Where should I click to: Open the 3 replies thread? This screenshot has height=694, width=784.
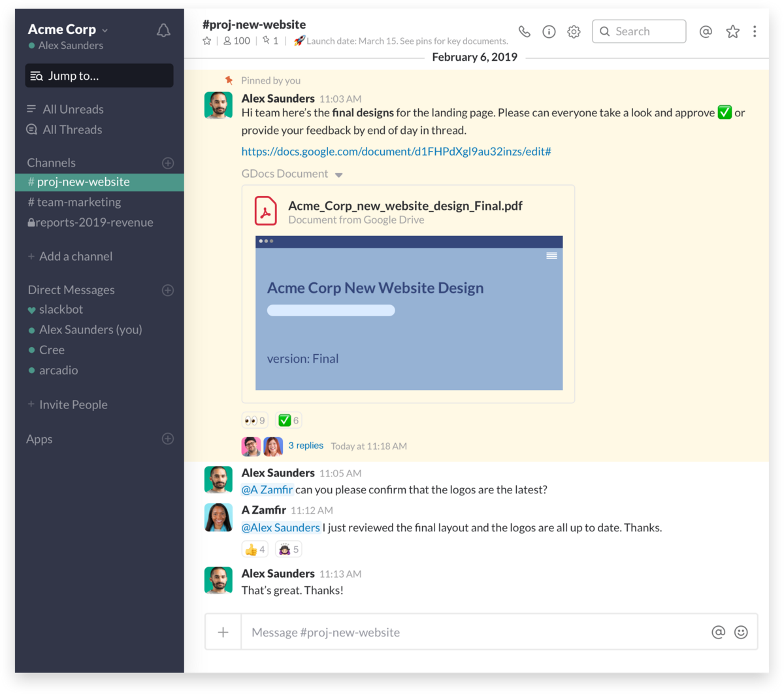(x=306, y=446)
